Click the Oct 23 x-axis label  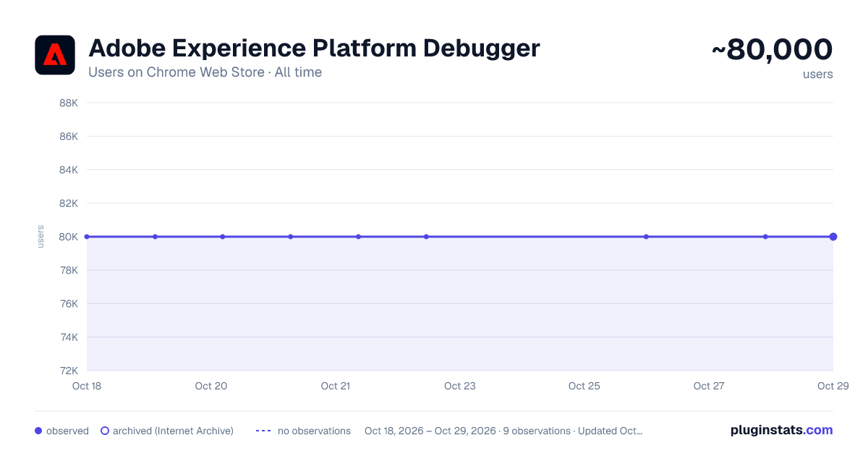click(460, 386)
